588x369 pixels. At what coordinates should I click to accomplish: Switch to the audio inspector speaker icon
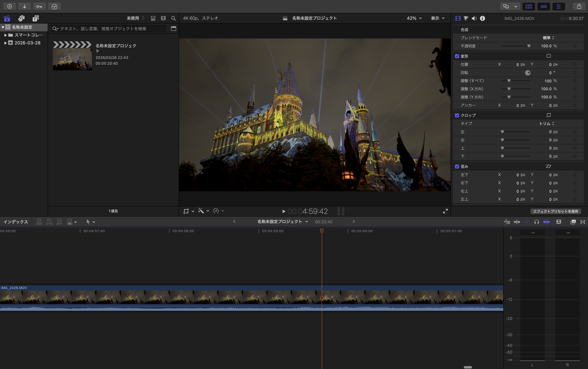pyautogui.click(x=474, y=18)
